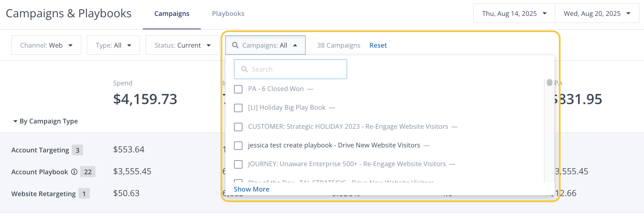Click the Account Playbook info icon
Screen dimensions: 644x218
pos(74,172)
